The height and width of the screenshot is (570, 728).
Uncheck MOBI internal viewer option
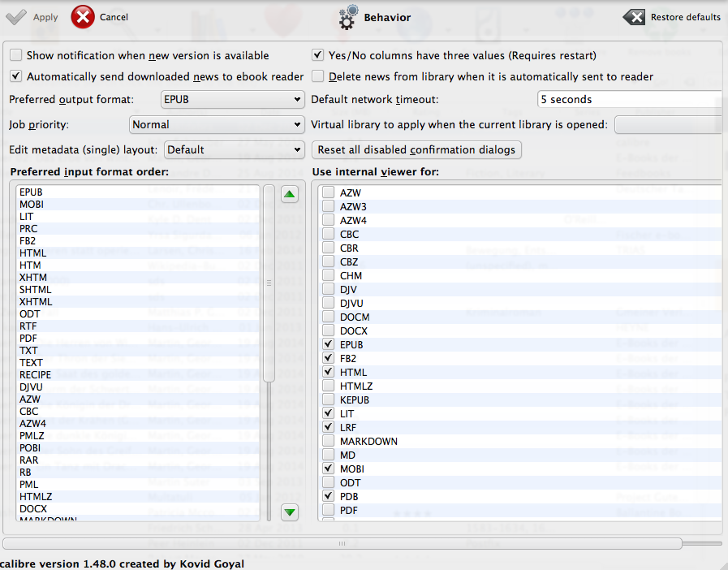[x=328, y=469]
